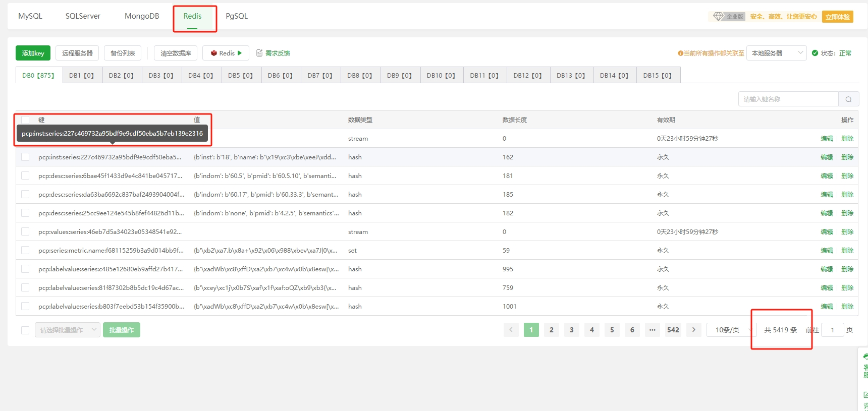
Task: Click the Redis run button
Action: click(226, 53)
